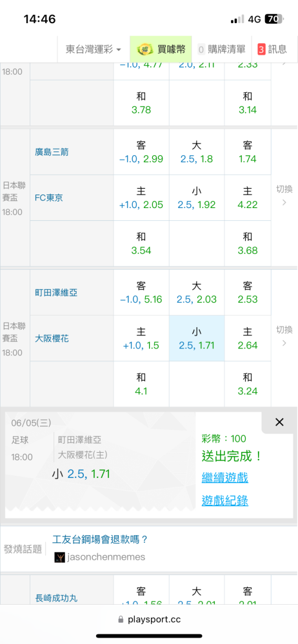
Task: Close the bet confirmation panel
Action: [x=279, y=422]
